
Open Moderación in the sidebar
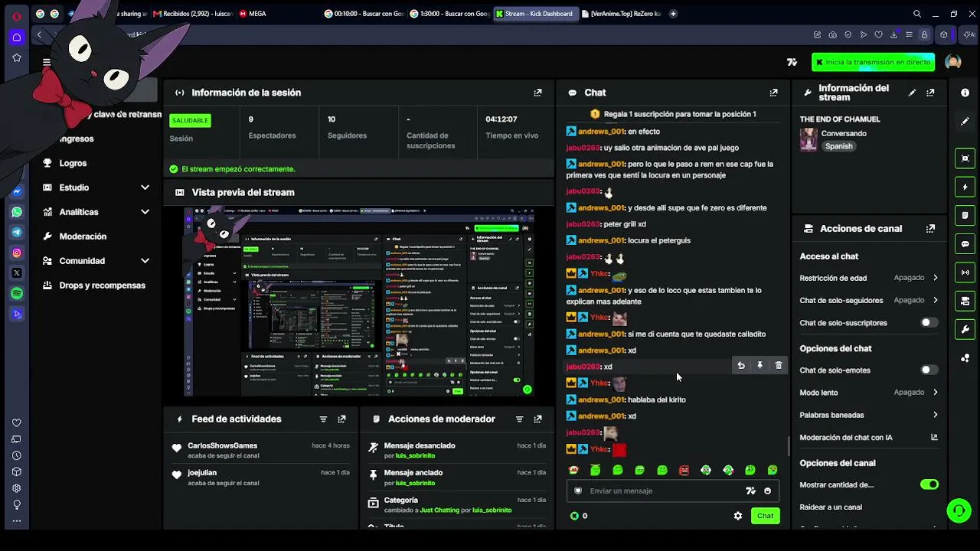click(x=83, y=236)
